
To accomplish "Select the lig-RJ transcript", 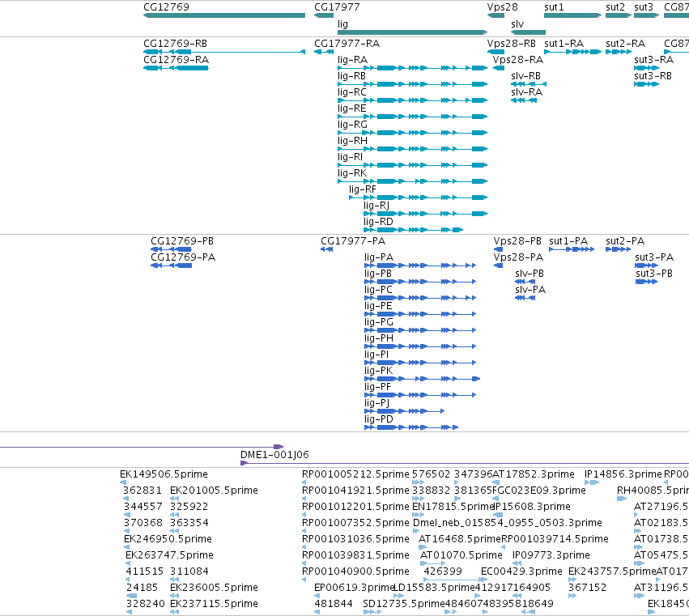I will tap(425, 214).
